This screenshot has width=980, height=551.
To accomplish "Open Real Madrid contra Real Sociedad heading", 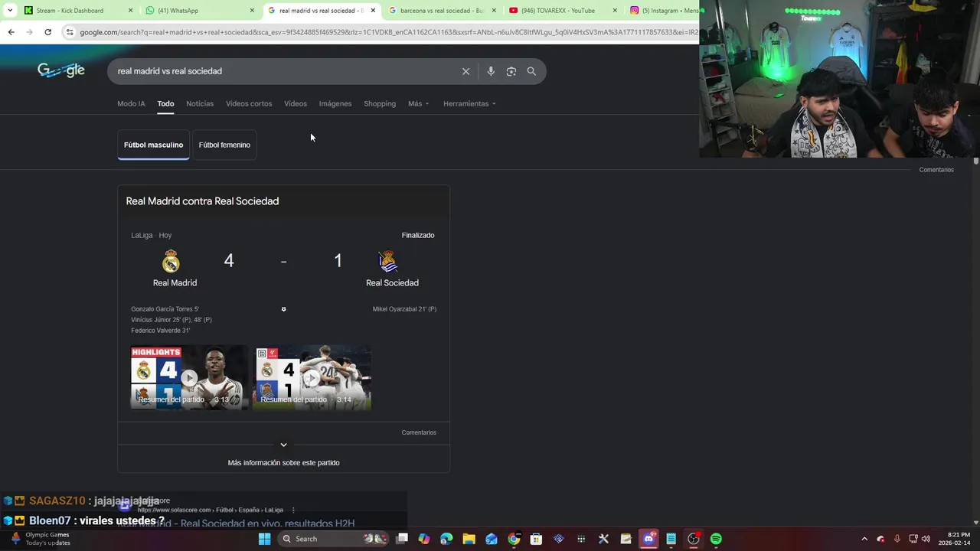I will coord(202,201).
